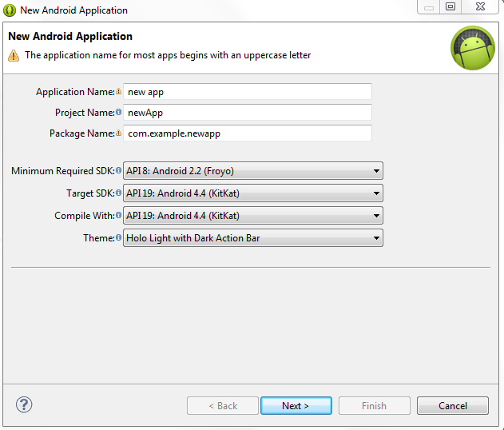This screenshot has height=430, width=504.
Task: Click the warning marker beside Application Name
Action: [x=119, y=92]
